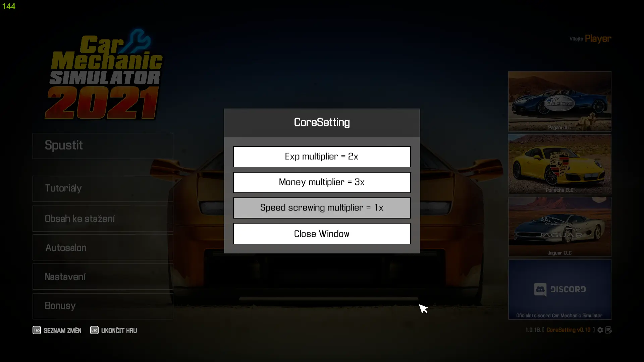Close the CoreSetting window
This screenshot has height=362, width=644.
click(322, 234)
